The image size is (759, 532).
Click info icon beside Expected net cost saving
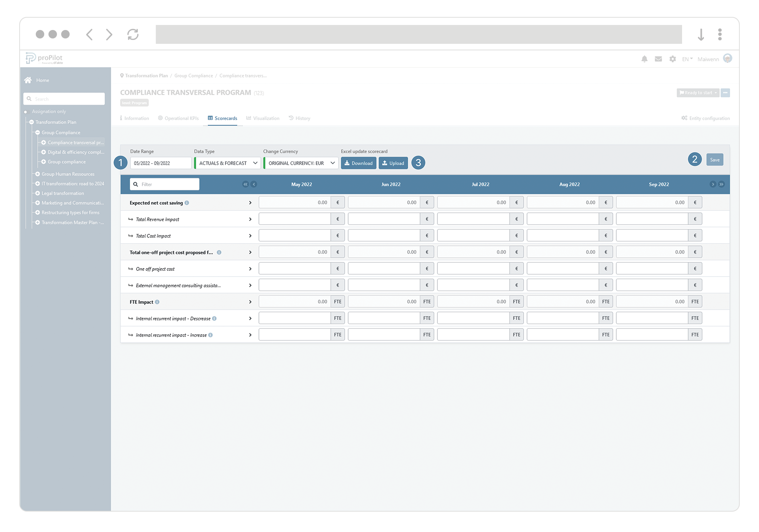(x=187, y=203)
